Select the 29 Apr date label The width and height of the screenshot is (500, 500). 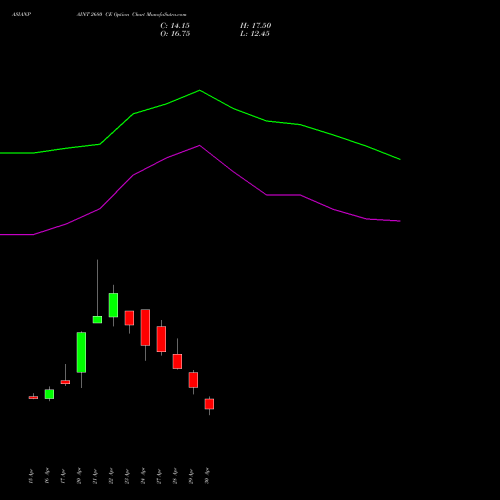coord(191,476)
